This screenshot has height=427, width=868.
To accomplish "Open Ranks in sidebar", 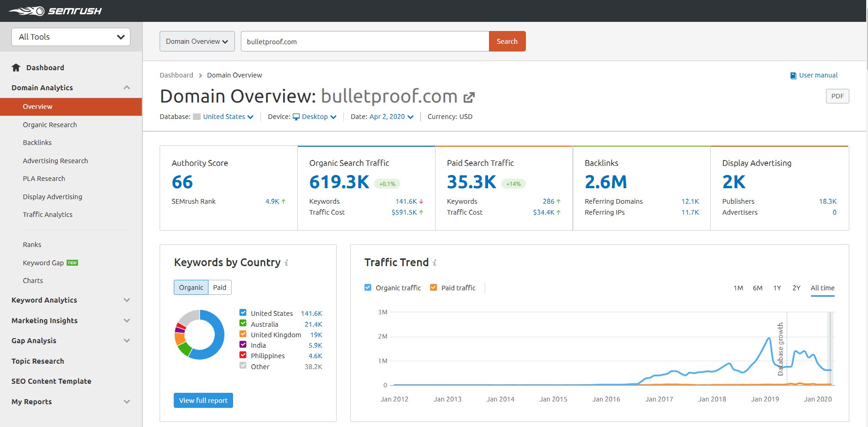I will (32, 245).
